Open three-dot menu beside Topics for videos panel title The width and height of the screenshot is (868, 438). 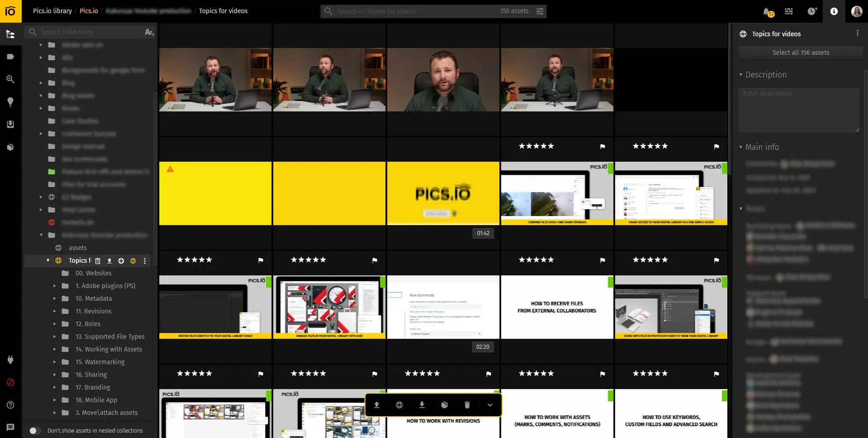click(857, 34)
